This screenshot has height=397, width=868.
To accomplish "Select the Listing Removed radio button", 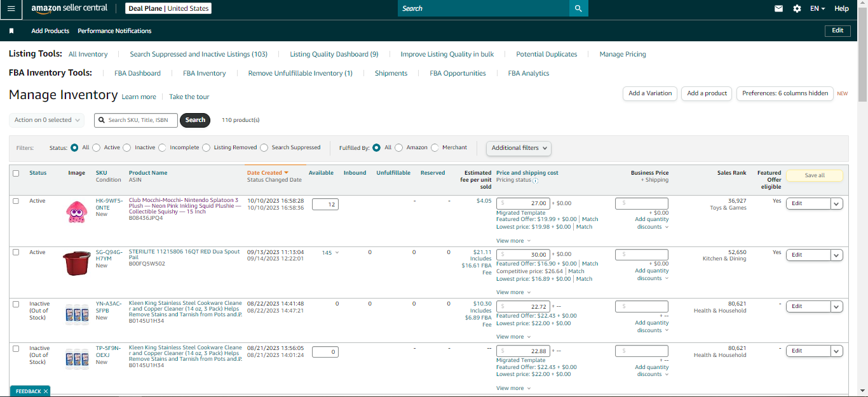I will [206, 147].
